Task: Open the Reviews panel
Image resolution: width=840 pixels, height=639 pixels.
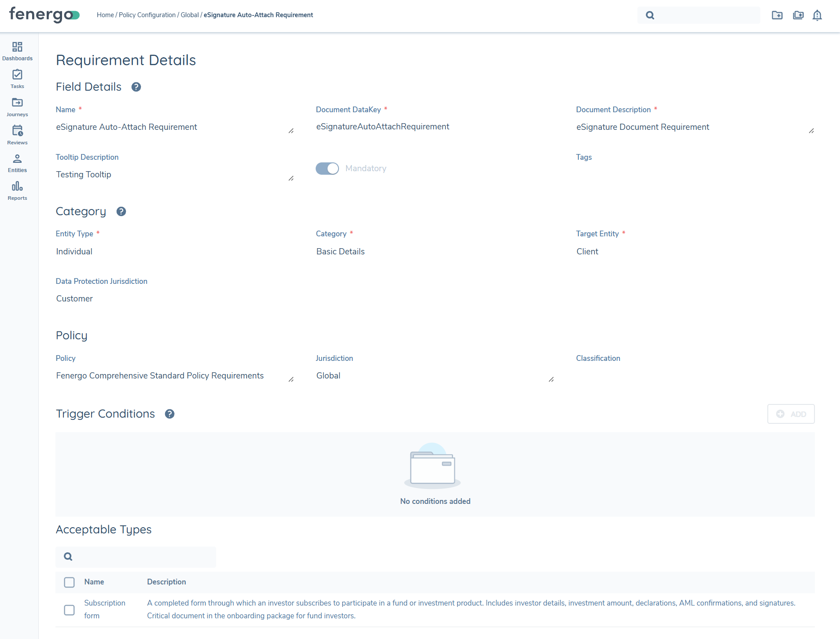Action: point(17,135)
